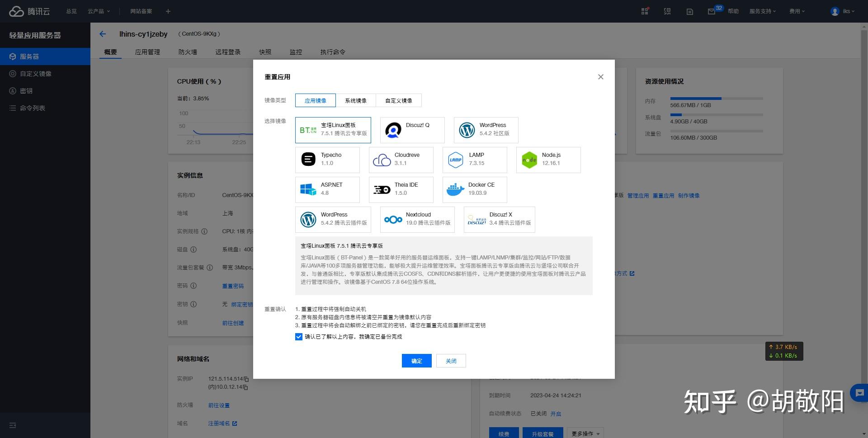The image size is (868, 438).
Task: Open 服务器 in the sidebar
Action: [45, 57]
